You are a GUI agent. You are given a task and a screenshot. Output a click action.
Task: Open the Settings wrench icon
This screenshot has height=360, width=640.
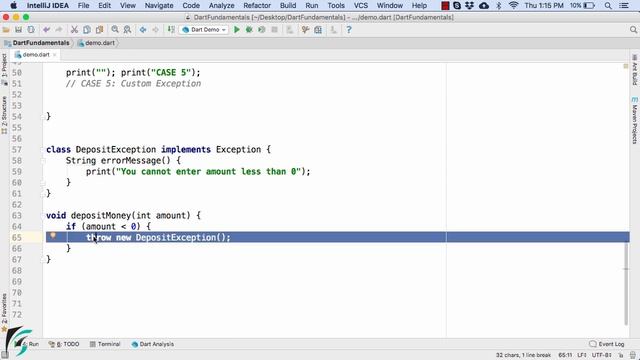coord(305,30)
